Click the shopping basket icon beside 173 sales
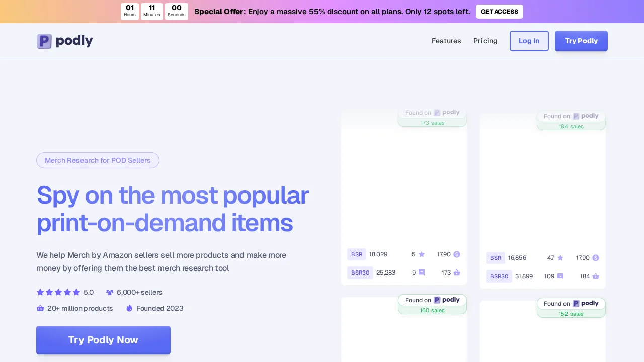The width and height of the screenshot is (644, 362). pyautogui.click(x=457, y=273)
